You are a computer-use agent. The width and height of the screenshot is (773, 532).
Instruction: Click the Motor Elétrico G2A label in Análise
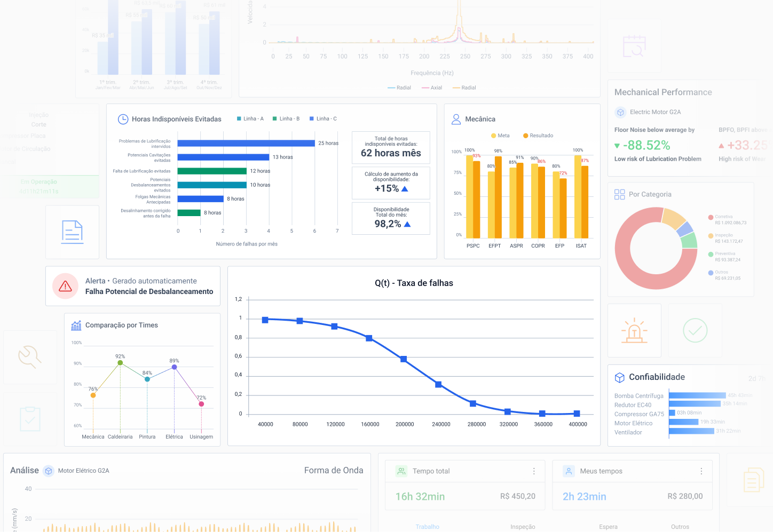click(83, 471)
